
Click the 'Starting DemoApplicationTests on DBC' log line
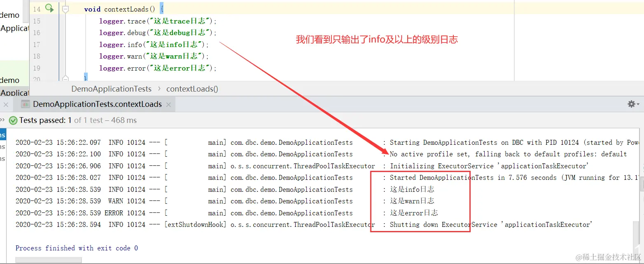(327, 142)
